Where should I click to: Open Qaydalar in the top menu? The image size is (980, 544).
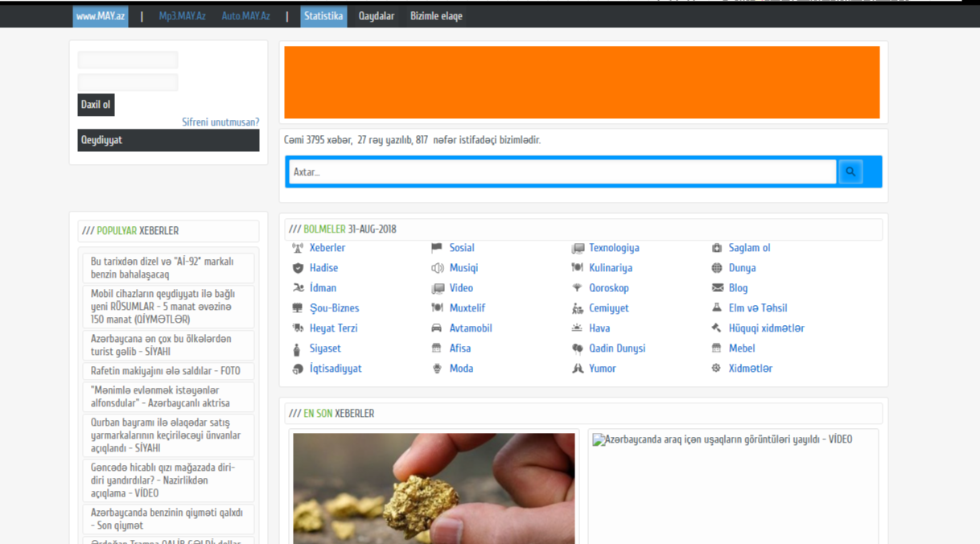(376, 16)
